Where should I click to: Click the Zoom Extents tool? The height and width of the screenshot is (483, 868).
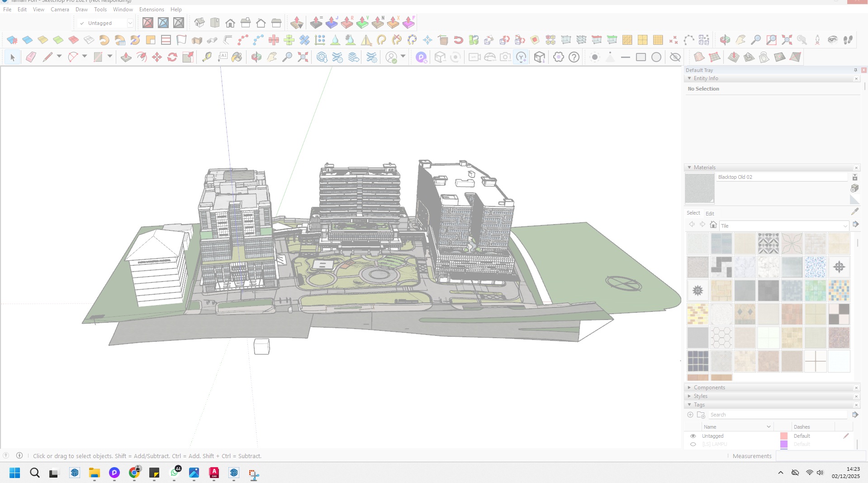[303, 57]
